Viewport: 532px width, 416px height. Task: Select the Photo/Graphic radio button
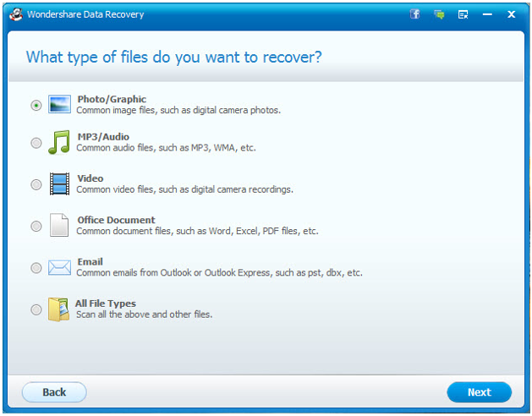point(36,105)
